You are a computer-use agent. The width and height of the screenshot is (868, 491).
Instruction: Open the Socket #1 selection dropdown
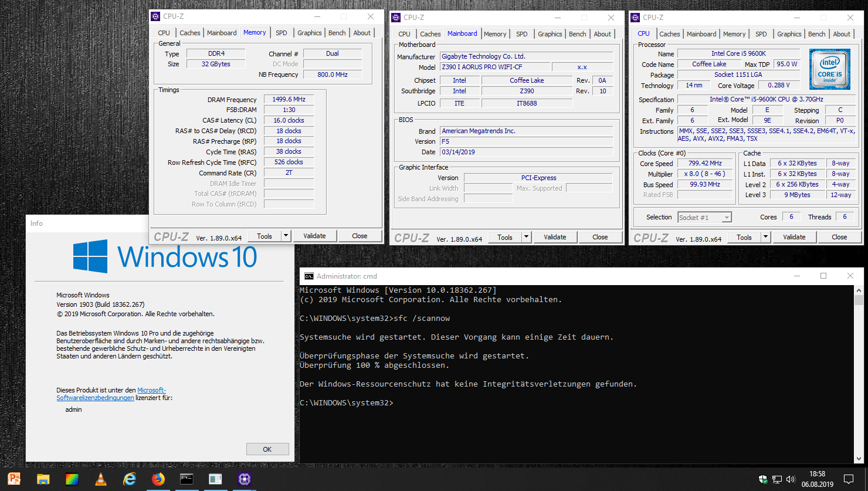pyautogui.click(x=727, y=218)
